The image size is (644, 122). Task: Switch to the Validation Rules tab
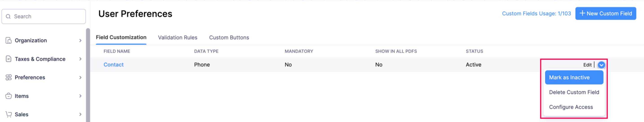tap(178, 37)
